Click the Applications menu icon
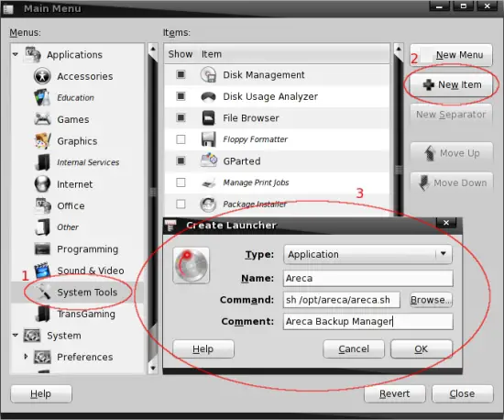Screen dimensions: 504x420 click(x=33, y=54)
